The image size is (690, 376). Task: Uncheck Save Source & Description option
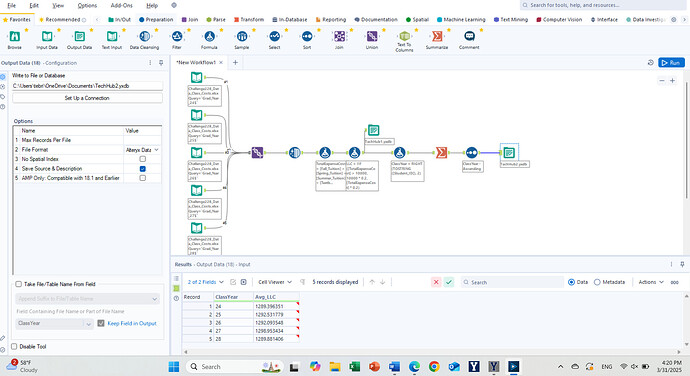[143, 169]
